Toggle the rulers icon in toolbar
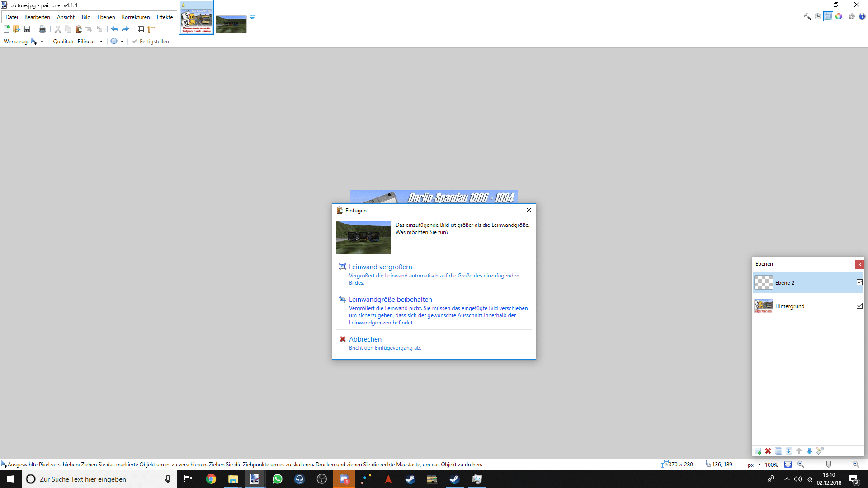Image resolution: width=868 pixels, height=488 pixels. 151,29
